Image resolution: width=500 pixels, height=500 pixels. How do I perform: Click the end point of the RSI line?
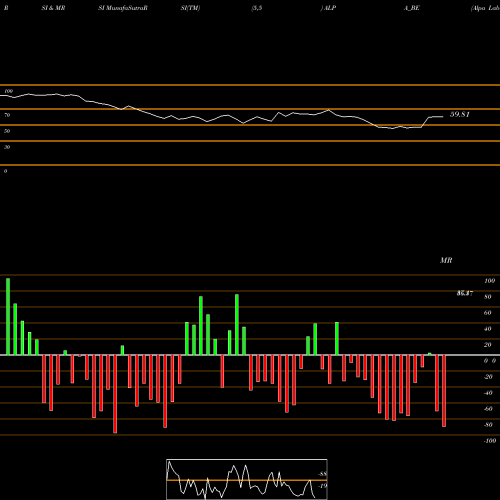[x=443, y=117]
